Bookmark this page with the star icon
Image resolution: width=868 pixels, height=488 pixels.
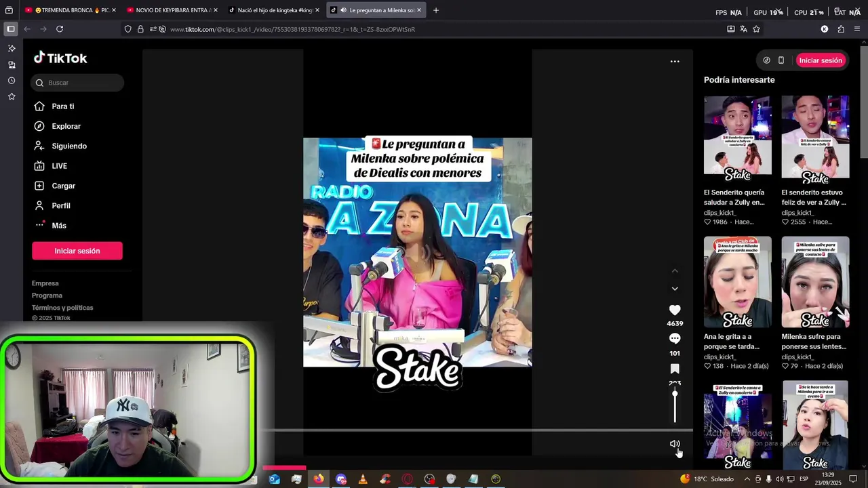pyautogui.click(x=756, y=29)
